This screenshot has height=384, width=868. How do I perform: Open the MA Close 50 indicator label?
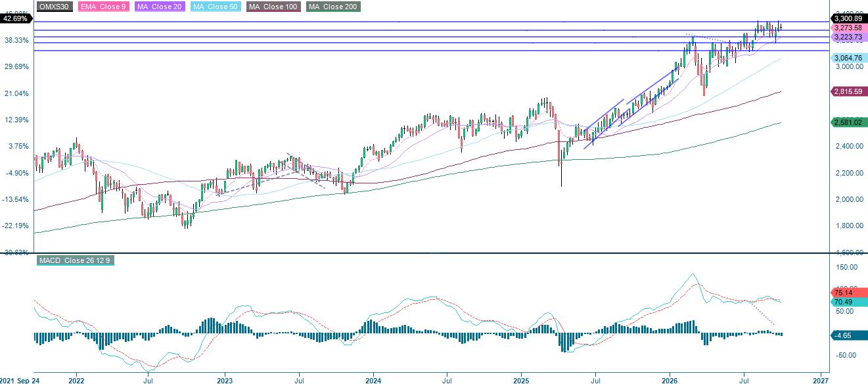click(217, 7)
